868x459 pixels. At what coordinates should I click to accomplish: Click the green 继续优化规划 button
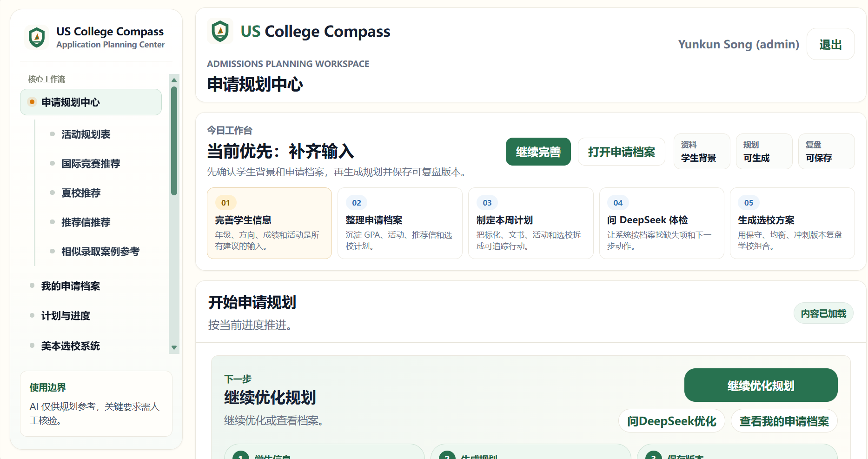click(761, 385)
